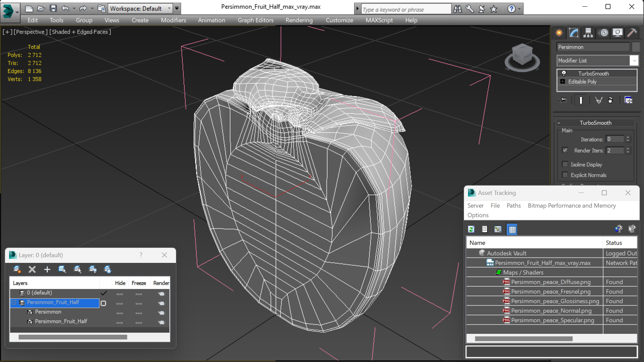
Task: Open the Rendering menu
Action: click(299, 20)
